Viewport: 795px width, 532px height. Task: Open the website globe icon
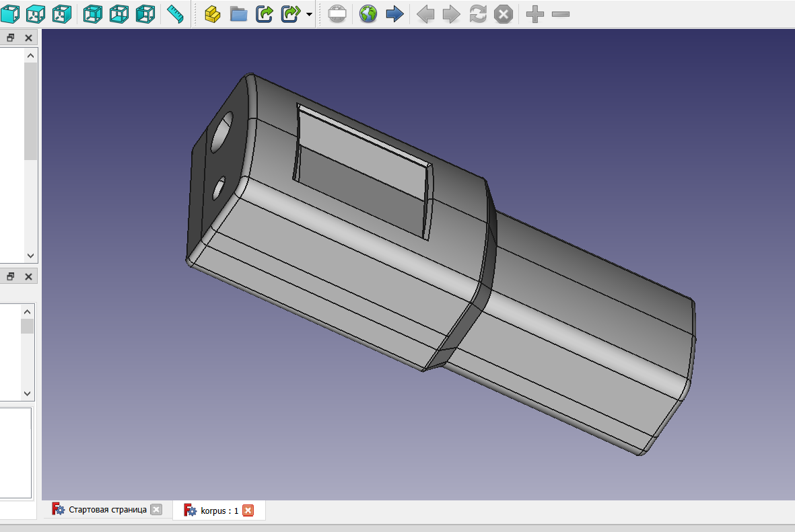point(368,13)
